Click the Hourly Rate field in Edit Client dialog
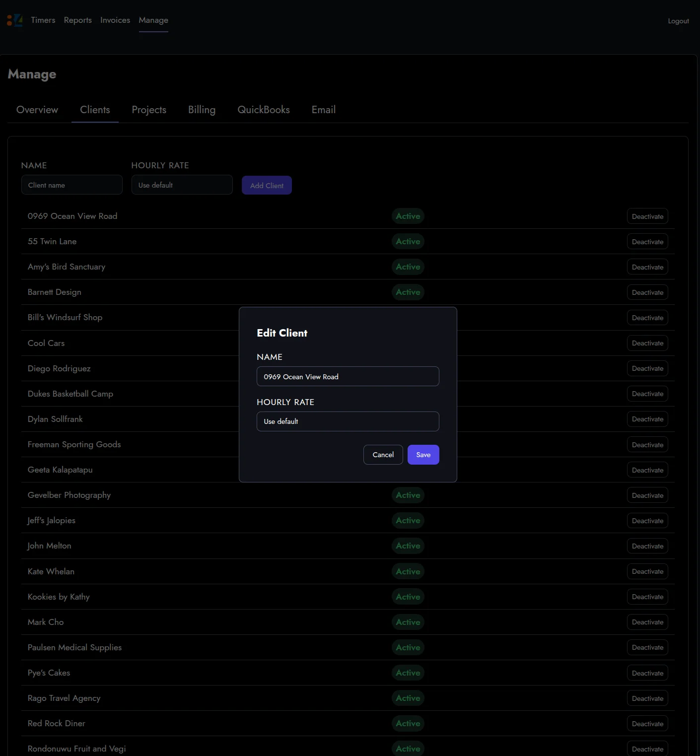Image resolution: width=700 pixels, height=756 pixels. coord(348,421)
